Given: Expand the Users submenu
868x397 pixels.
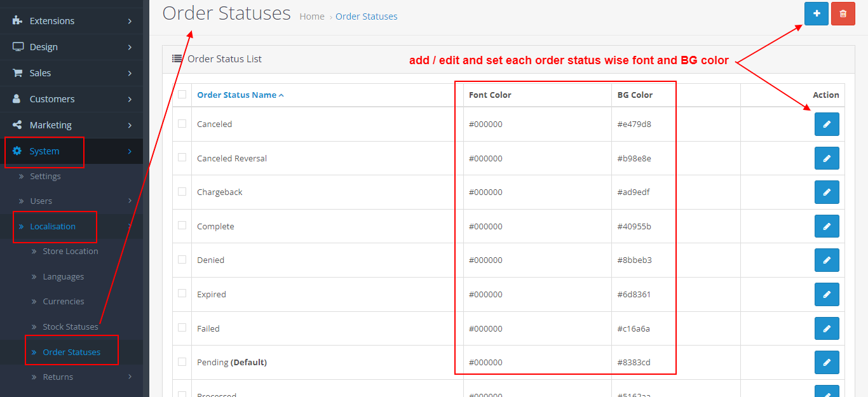Looking at the screenshot, I should click(41, 201).
